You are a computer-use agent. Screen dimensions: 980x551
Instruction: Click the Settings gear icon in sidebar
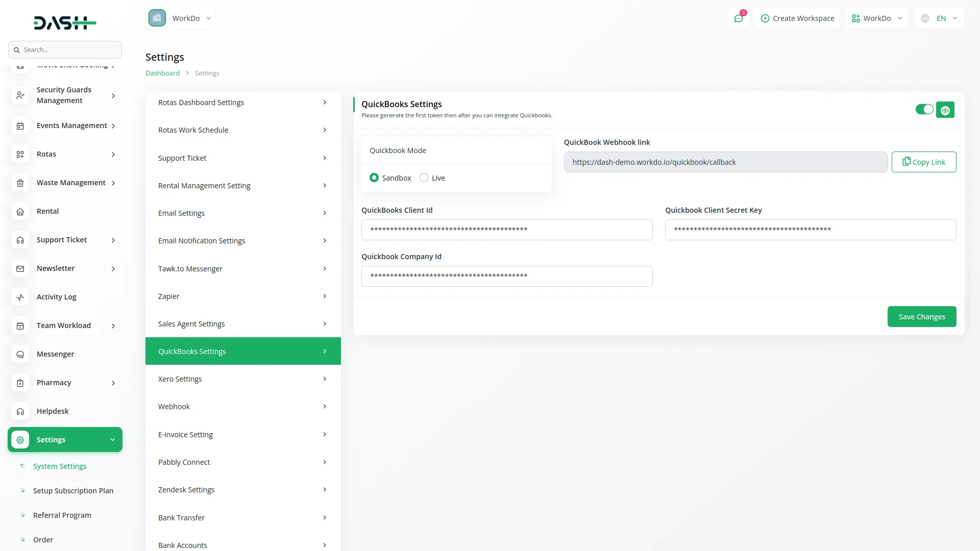(20, 440)
